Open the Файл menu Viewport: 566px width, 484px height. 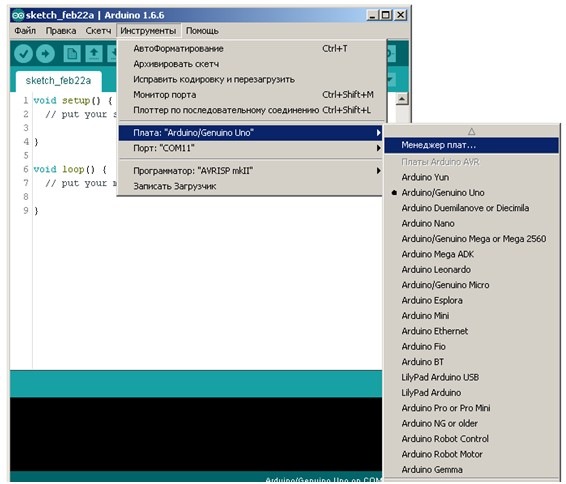25,31
